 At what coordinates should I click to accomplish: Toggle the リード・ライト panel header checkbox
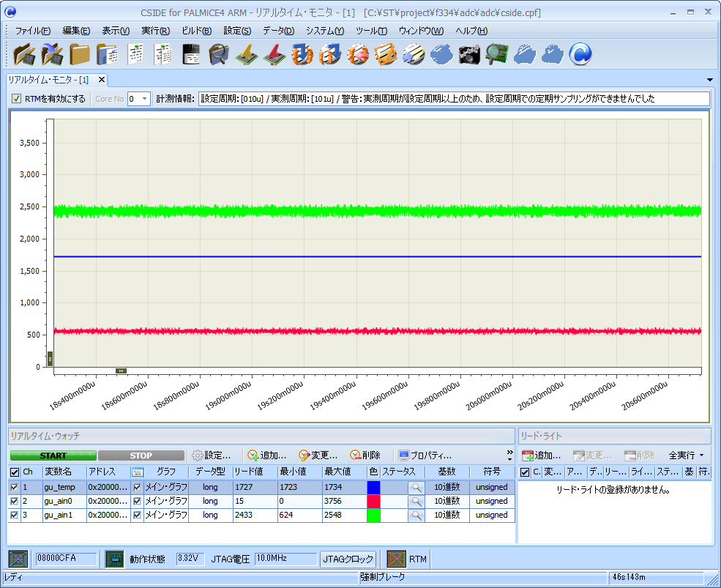pos(525,472)
